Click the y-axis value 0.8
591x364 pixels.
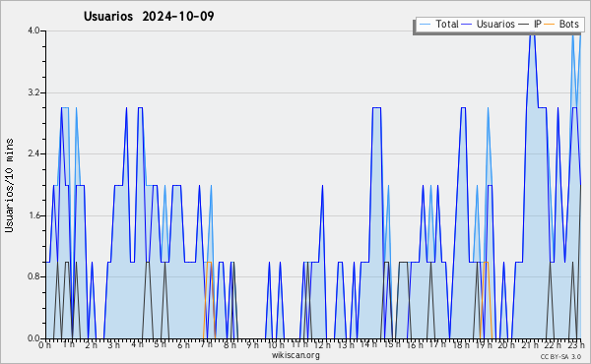(33, 277)
